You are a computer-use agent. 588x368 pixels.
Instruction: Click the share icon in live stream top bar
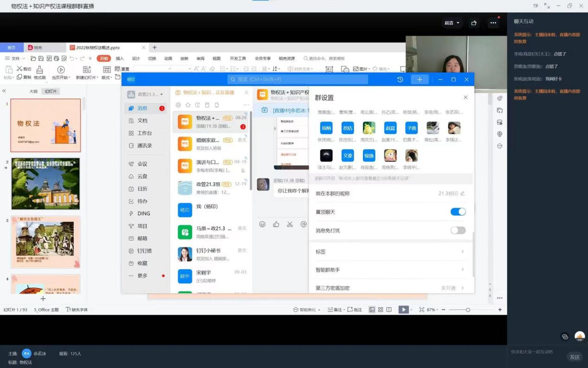coord(474,23)
